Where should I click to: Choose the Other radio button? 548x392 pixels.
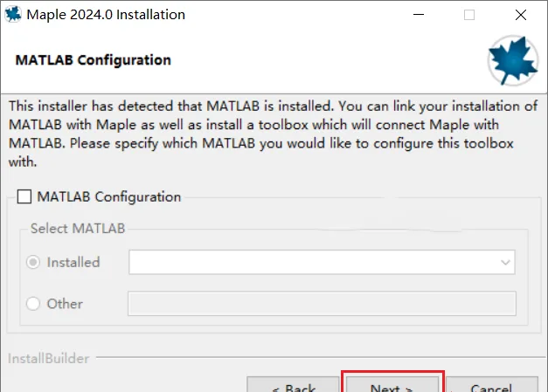(33, 303)
